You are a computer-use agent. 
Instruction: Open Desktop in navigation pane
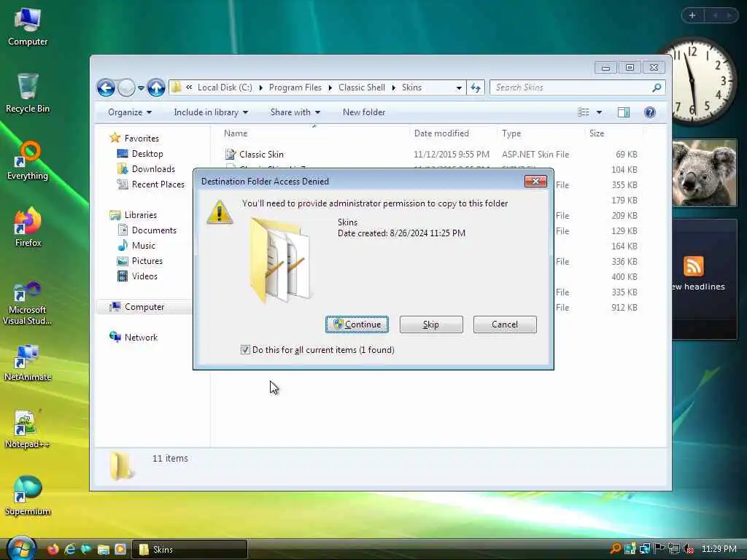[147, 154]
